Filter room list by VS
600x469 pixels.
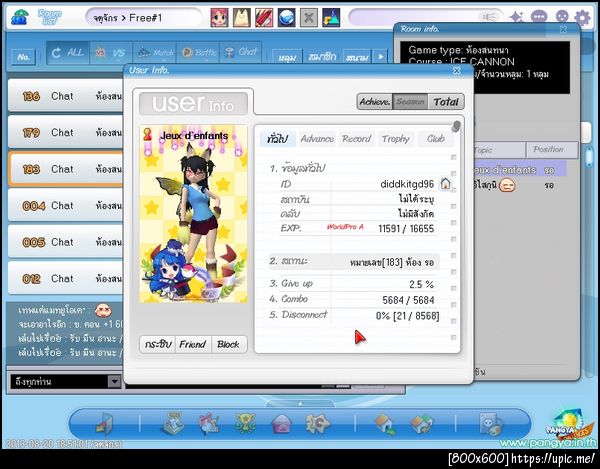[111, 53]
